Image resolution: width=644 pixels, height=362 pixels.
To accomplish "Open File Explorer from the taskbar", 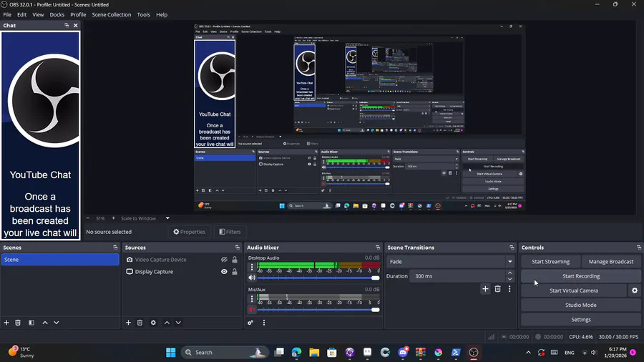I will coord(314,352).
